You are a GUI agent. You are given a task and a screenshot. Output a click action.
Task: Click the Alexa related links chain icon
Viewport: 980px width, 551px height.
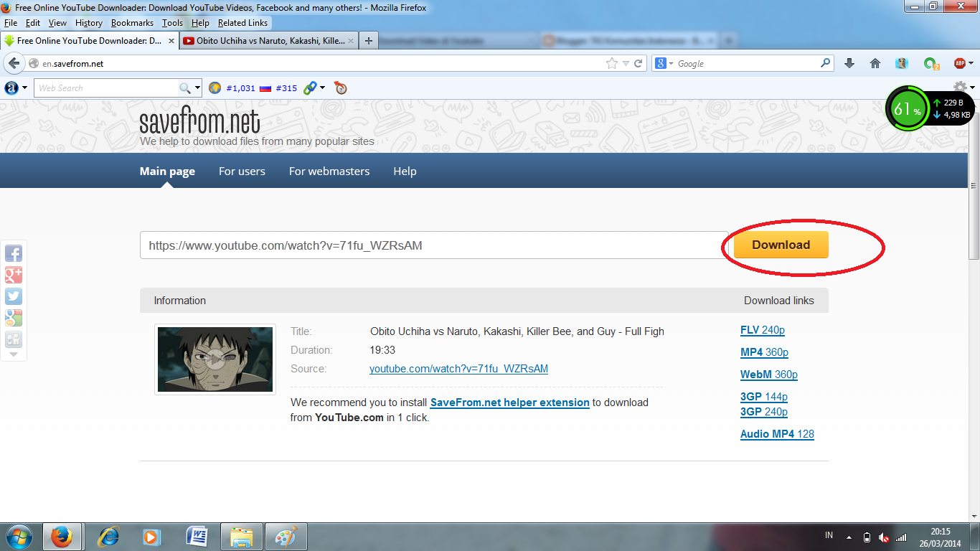pos(310,88)
